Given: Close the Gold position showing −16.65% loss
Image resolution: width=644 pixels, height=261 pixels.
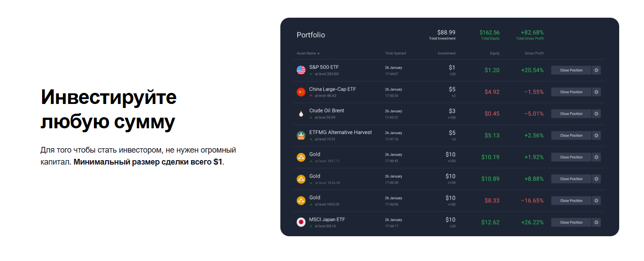Looking at the screenshot, I should (571, 200).
